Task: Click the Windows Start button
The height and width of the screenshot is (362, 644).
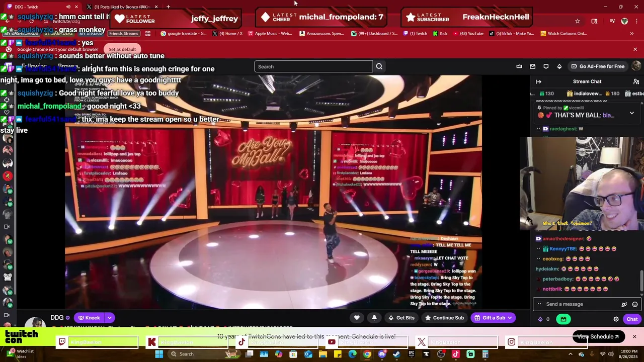Action: coord(159,354)
